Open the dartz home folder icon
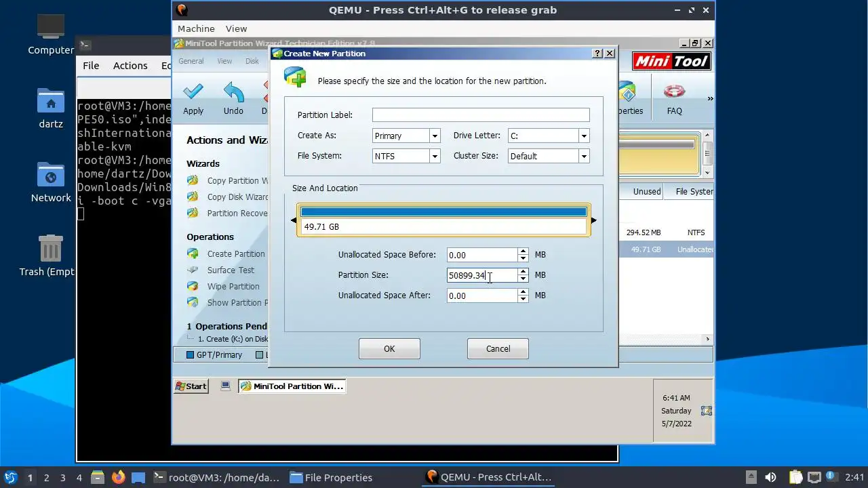Screen dimensions: 868x488 (51, 101)
